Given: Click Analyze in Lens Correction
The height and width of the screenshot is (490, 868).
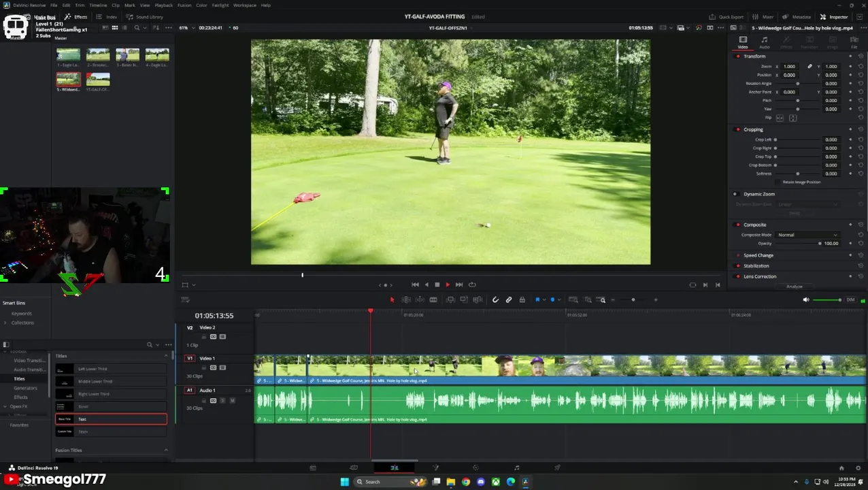Looking at the screenshot, I should (794, 287).
